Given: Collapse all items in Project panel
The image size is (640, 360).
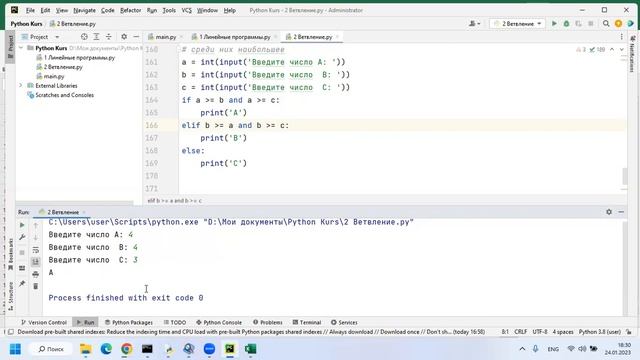Looking at the screenshot, I should 109,37.
